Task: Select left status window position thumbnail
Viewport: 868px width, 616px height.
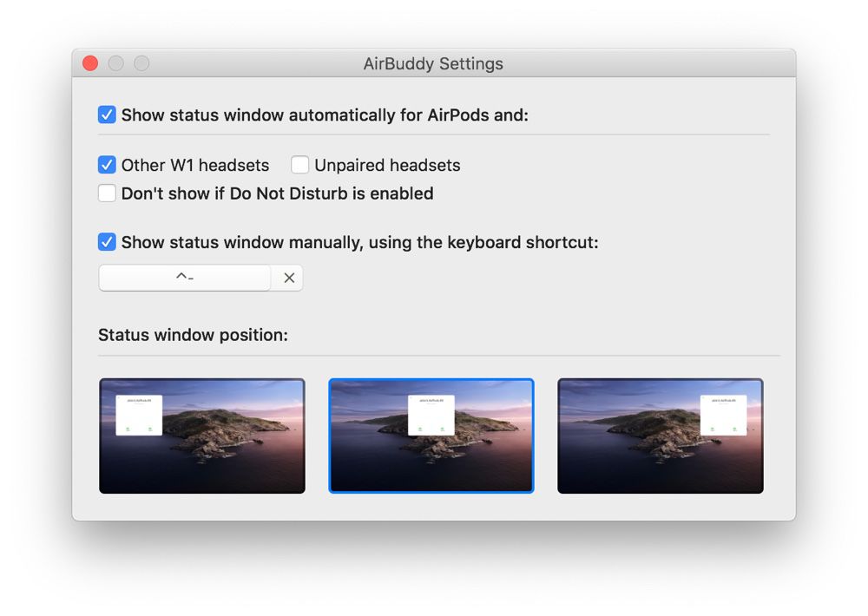Action: 202,436
